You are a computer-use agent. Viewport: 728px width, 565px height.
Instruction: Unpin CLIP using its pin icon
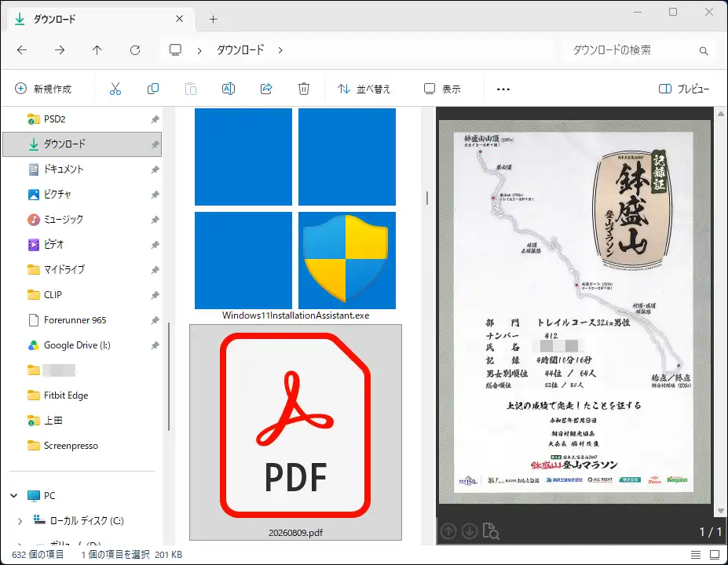point(155,295)
